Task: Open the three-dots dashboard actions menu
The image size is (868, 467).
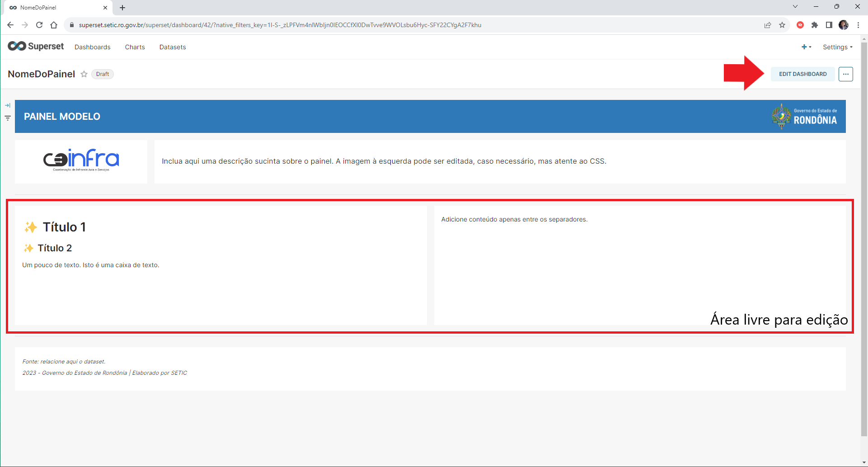Action: coord(845,74)
